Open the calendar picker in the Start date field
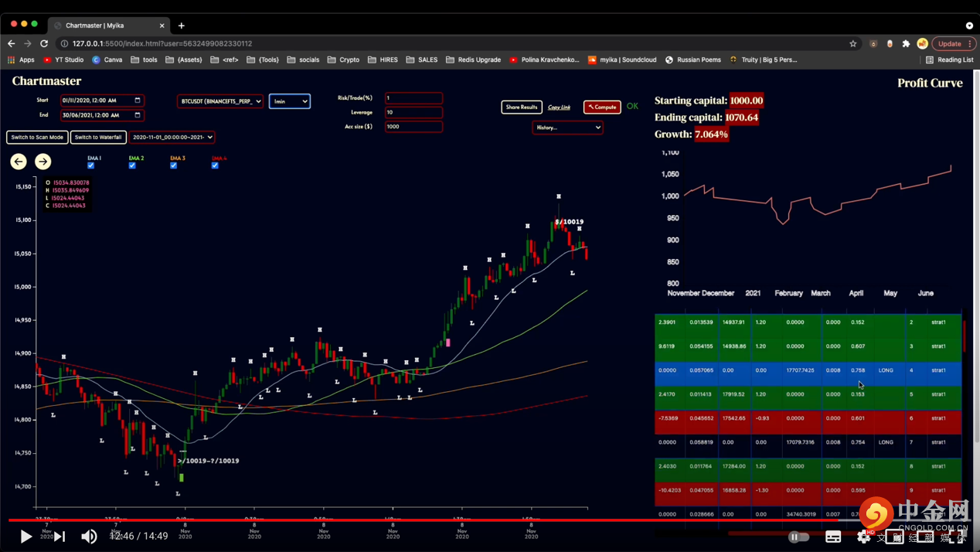The image size is (980, 552). tap(138, 101)
